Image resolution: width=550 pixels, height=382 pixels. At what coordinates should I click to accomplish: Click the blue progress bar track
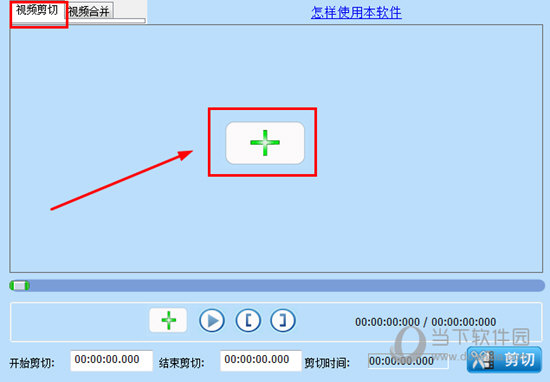277,286
